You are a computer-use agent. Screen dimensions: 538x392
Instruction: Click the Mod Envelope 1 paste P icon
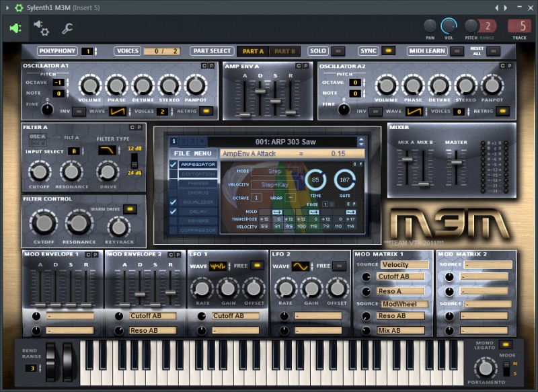[x=95, y=254]
